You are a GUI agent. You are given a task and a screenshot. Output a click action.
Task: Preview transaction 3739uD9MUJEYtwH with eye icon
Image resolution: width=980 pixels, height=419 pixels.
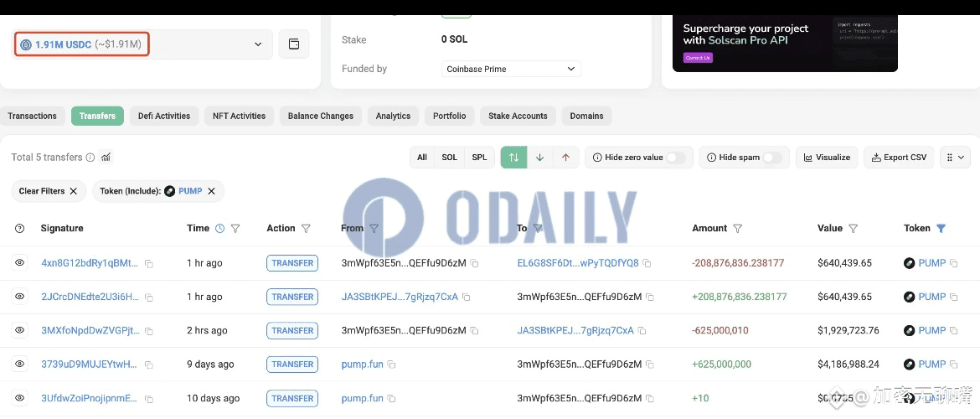pos(19,364)
